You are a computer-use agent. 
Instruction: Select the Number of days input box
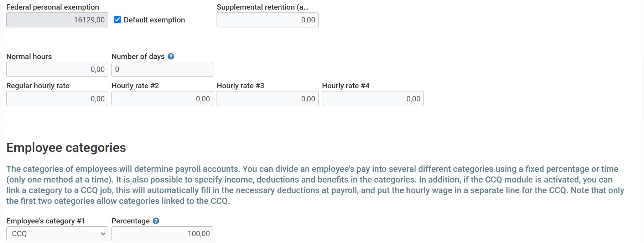click(162, 69)
